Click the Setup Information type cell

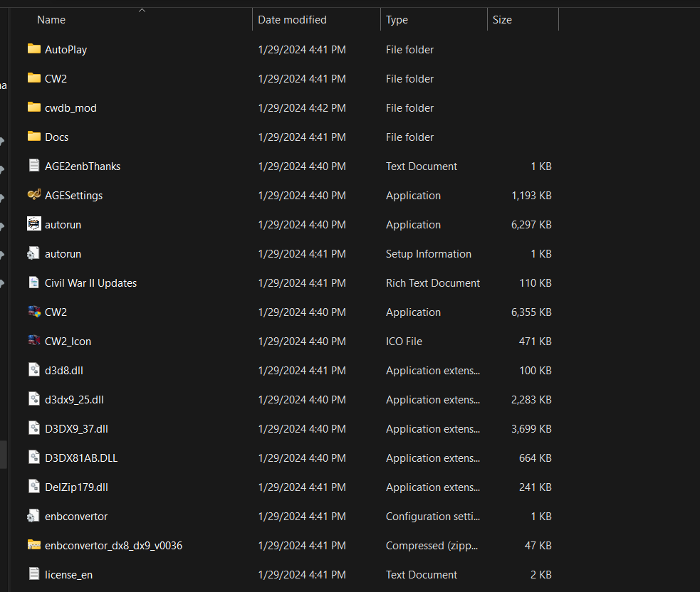pos(429,254)
